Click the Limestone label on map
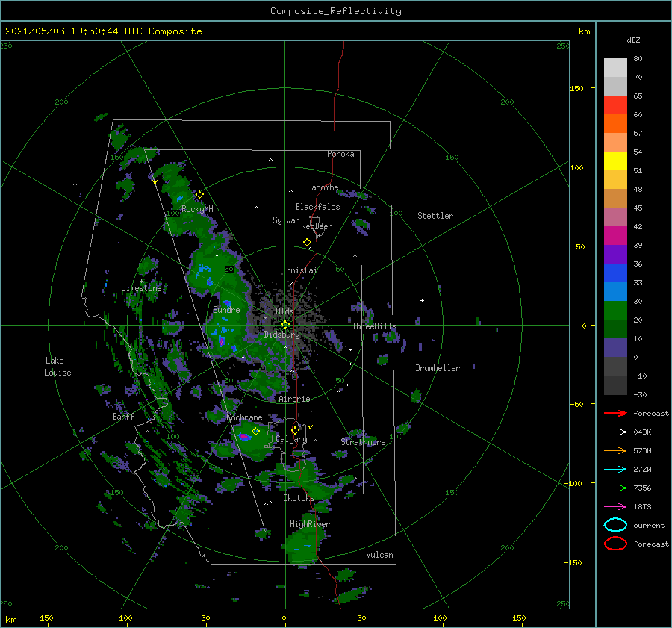672x628 pixels. pos(141,288)
